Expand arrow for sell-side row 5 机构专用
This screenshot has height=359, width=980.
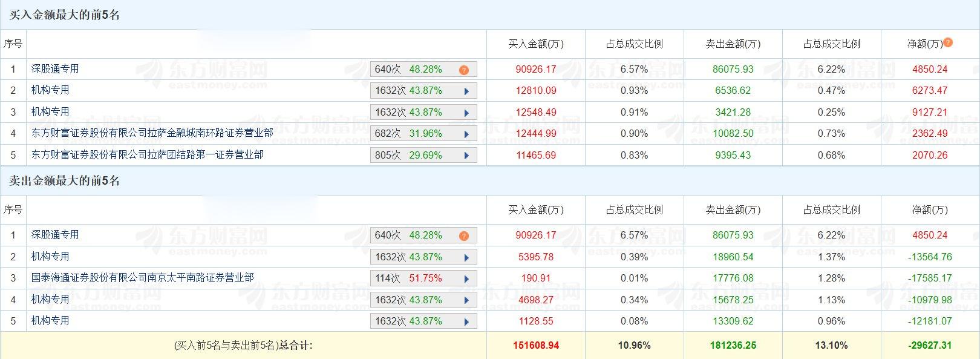click(466, 321)
